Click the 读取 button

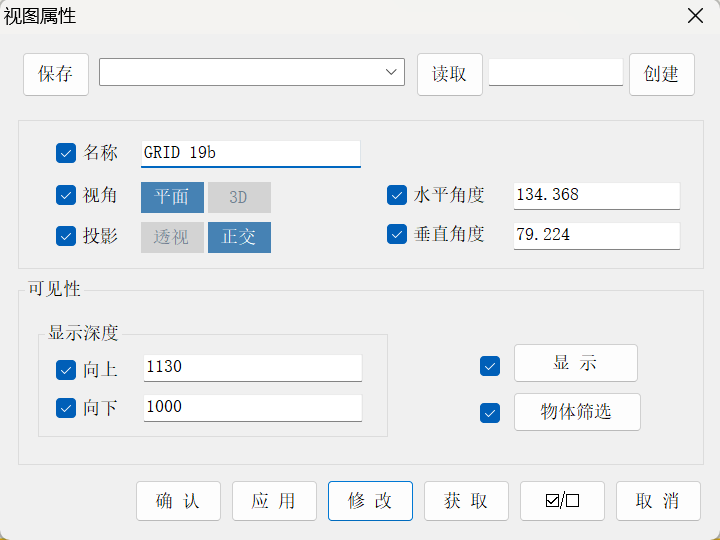[x=450, y=74]
